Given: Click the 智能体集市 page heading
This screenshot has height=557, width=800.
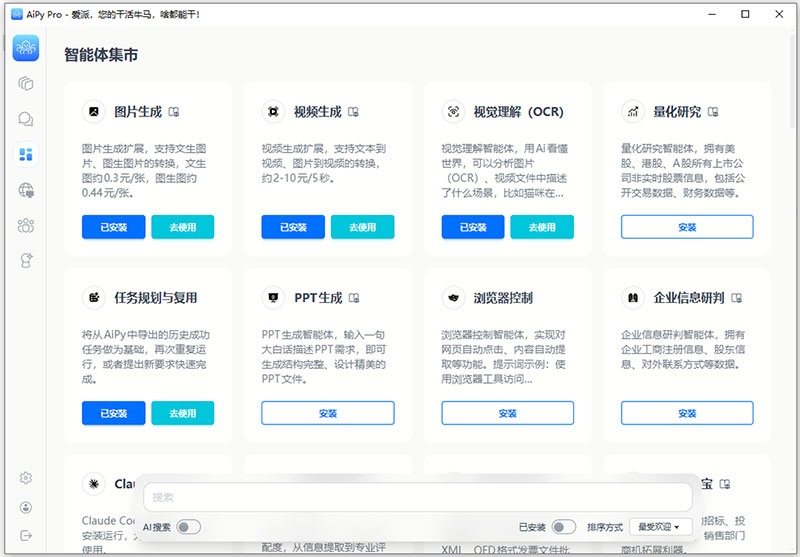Looking at the screenshot, I should coord(101,55).
